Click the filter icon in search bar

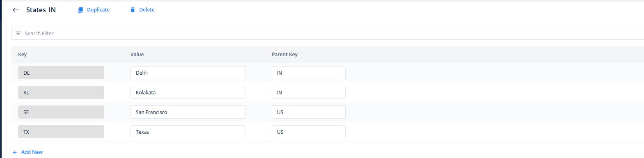pyautogui.click(x=18, y=33)
